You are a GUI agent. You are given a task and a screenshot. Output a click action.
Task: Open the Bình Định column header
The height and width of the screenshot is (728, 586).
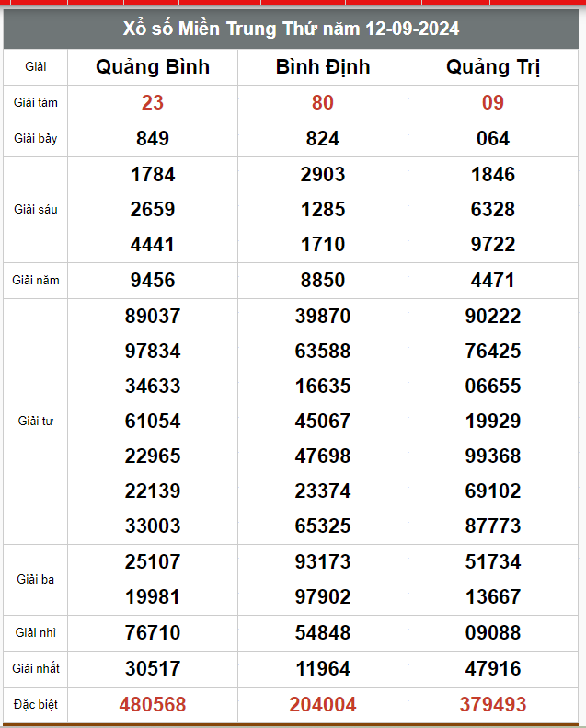pyautogui.click(x=323, y=67)
